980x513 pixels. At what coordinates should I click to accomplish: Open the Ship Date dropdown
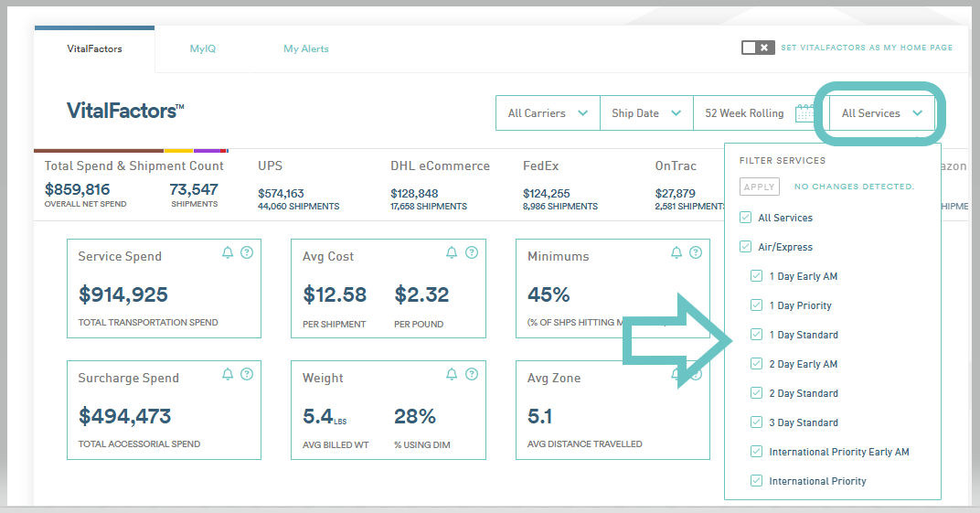tap(646, 113)
